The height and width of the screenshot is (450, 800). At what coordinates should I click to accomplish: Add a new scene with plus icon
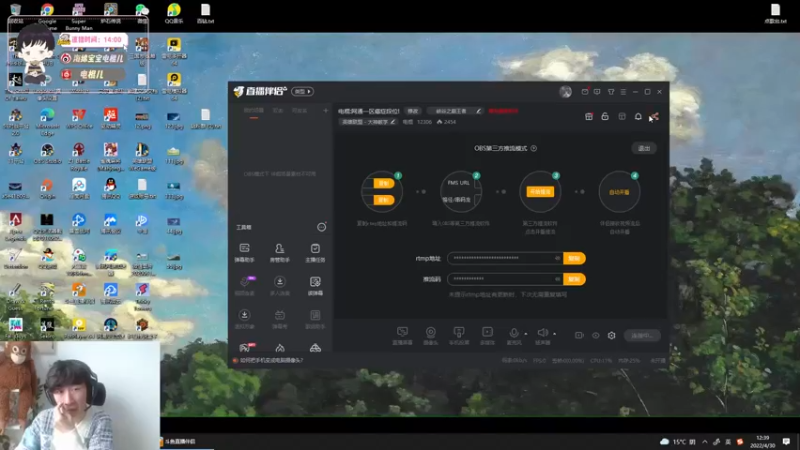coord(326,111)
